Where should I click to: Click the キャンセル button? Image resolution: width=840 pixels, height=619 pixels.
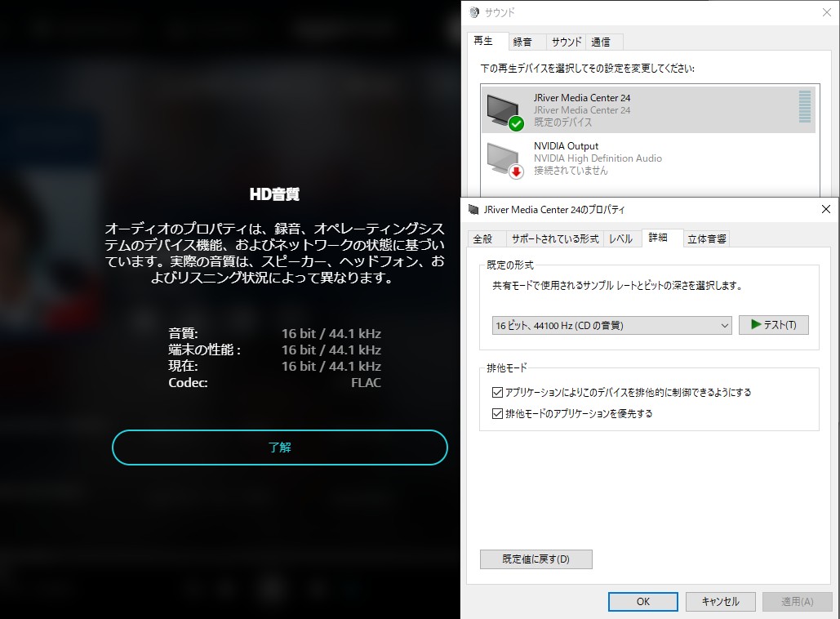coord(721,601)
